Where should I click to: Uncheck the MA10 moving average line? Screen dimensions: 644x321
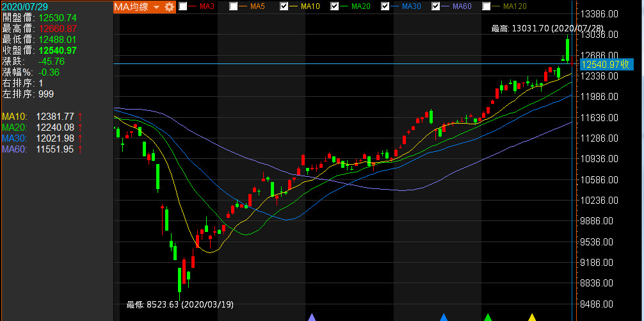pyautogui.click(x=284, y=6)
